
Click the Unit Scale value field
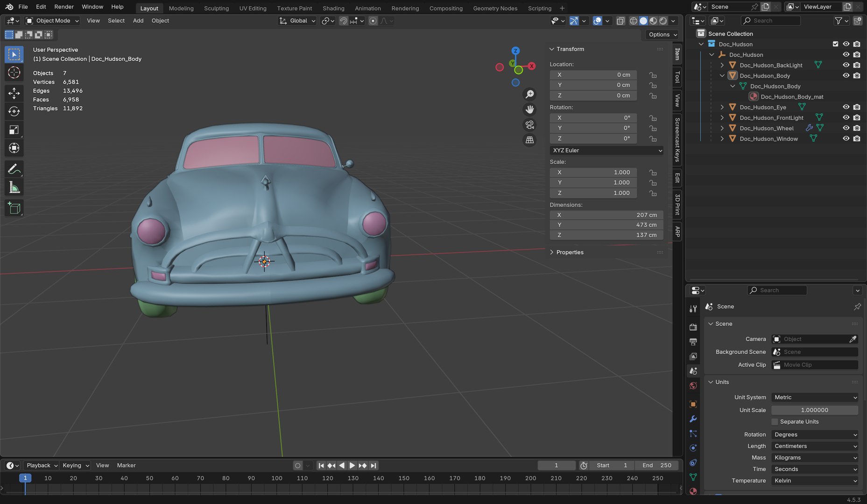[815, 411]
